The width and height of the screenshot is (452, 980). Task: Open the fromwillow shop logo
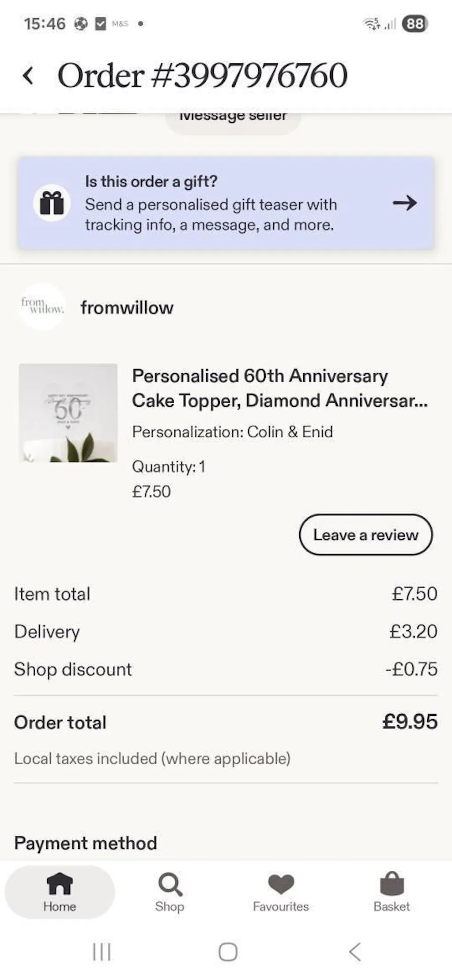(x=42, y=307)
